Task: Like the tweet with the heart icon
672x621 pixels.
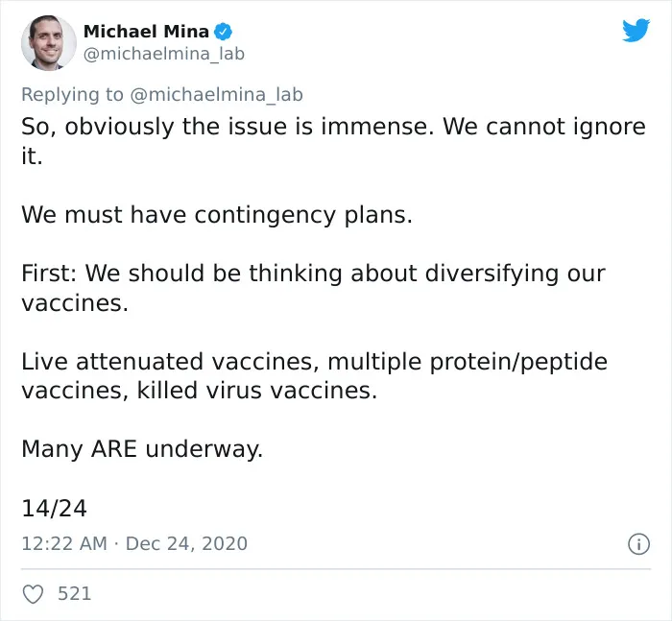Action: [33, 594]
